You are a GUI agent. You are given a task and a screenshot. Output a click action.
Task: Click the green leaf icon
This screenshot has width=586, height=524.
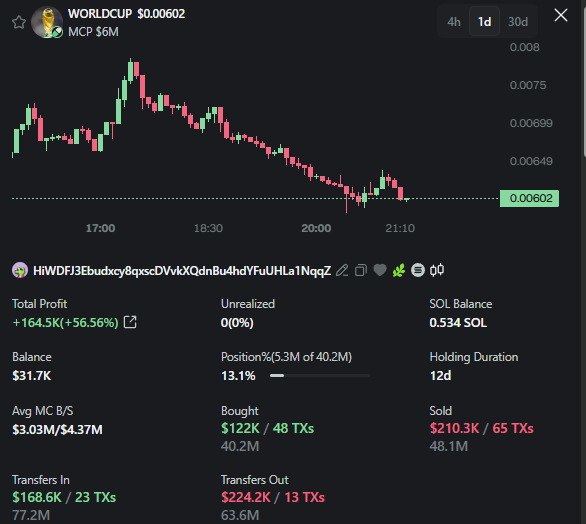tap(399, 270)
